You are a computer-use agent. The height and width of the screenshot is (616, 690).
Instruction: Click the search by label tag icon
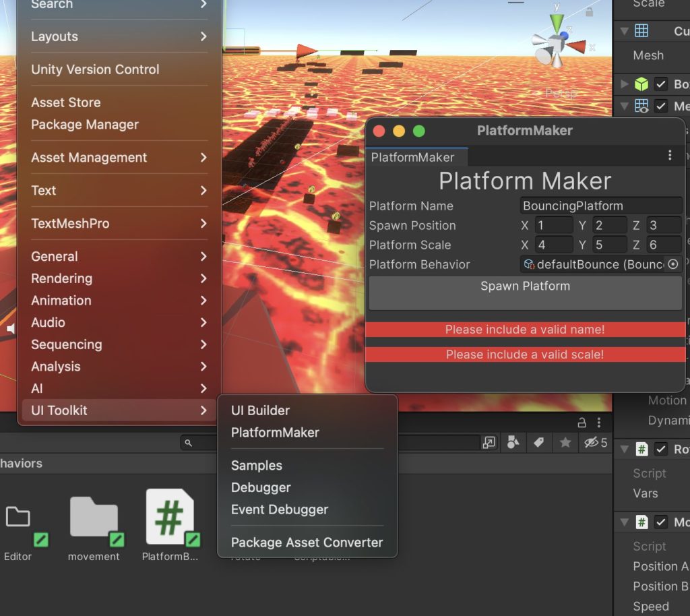click(538, 442)
